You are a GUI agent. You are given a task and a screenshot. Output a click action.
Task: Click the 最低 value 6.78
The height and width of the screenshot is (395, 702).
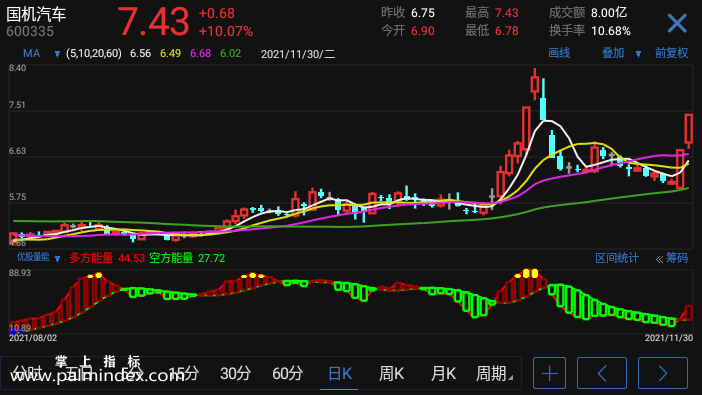tap(506, 31)
